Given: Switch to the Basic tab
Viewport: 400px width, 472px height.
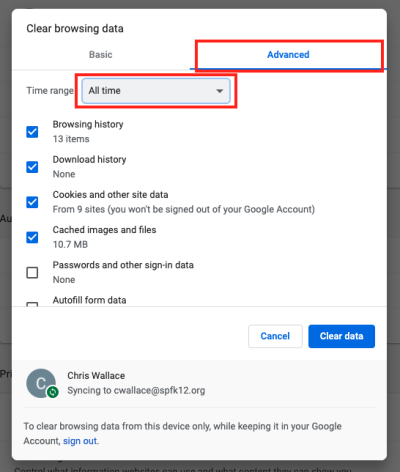Looking at the screenshot, I should click(x=101, y=55).
